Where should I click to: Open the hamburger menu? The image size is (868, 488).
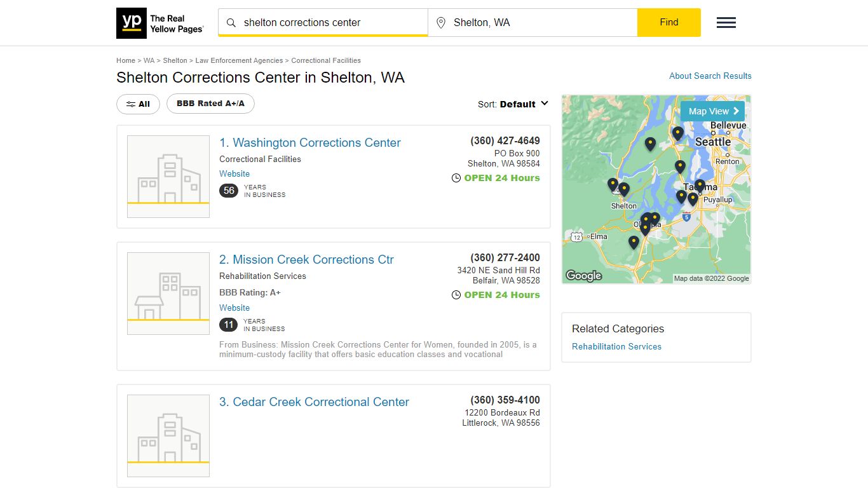pos(726,23)
